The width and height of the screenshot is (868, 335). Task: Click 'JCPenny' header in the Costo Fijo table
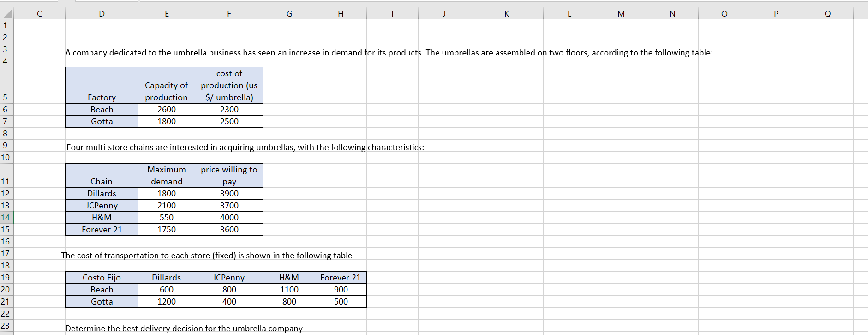point(229,277)
